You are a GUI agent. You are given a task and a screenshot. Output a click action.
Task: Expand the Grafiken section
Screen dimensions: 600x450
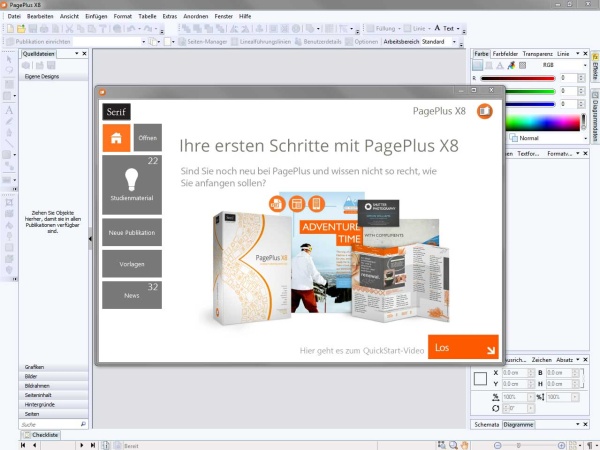pyautogui.click(x=53, y=367)
